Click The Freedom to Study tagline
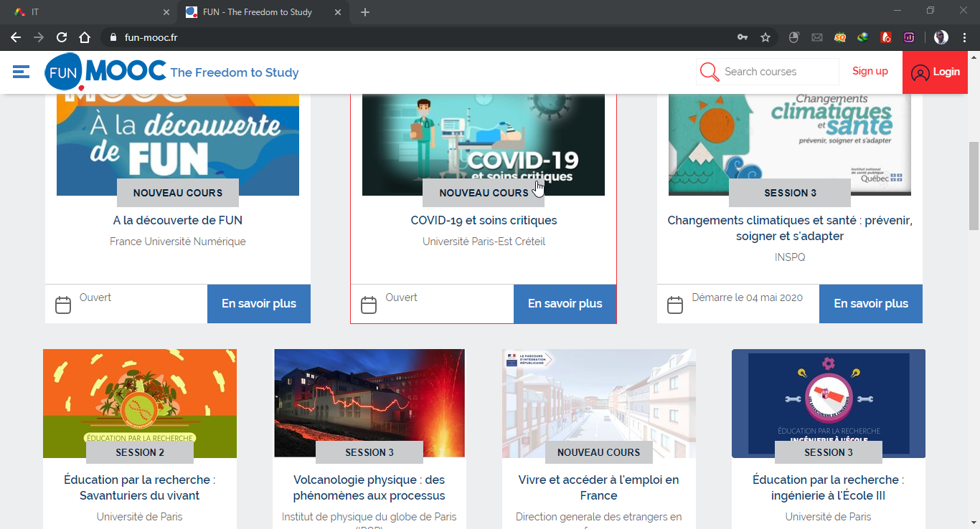The image size is (980, 529). point(235,72)
